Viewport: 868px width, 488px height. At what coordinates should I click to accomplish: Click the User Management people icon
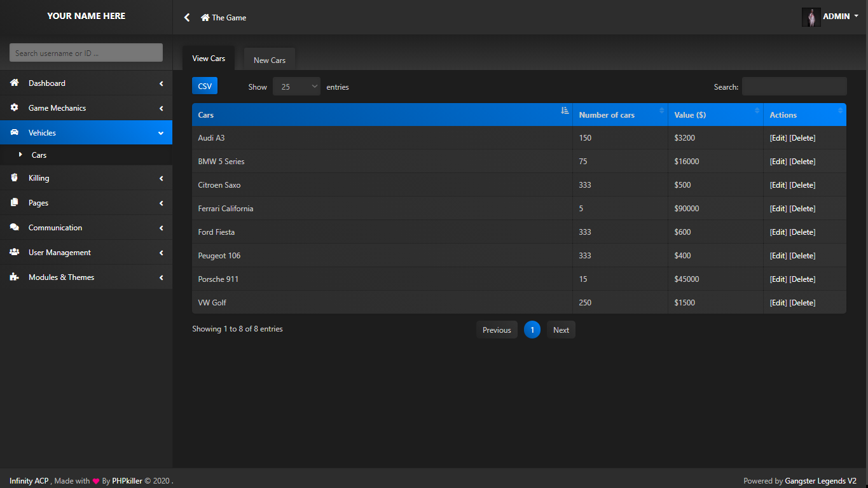[x=14, y=253]
